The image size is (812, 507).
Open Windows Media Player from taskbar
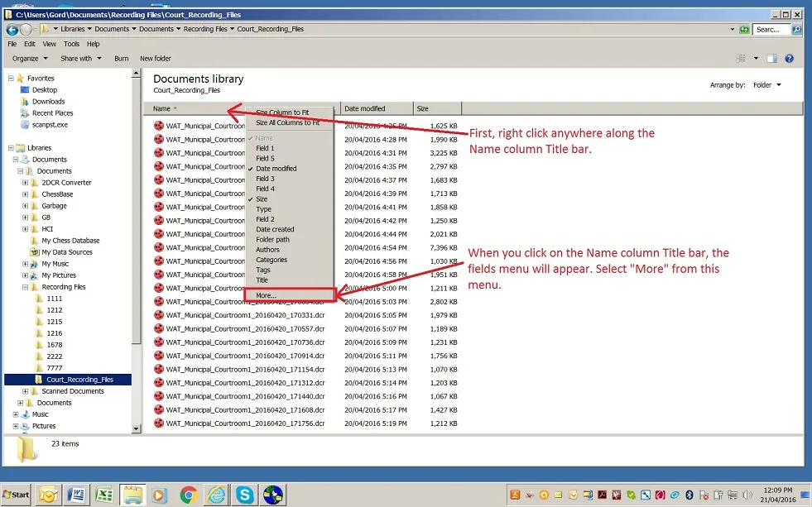[x=160, y=495]
